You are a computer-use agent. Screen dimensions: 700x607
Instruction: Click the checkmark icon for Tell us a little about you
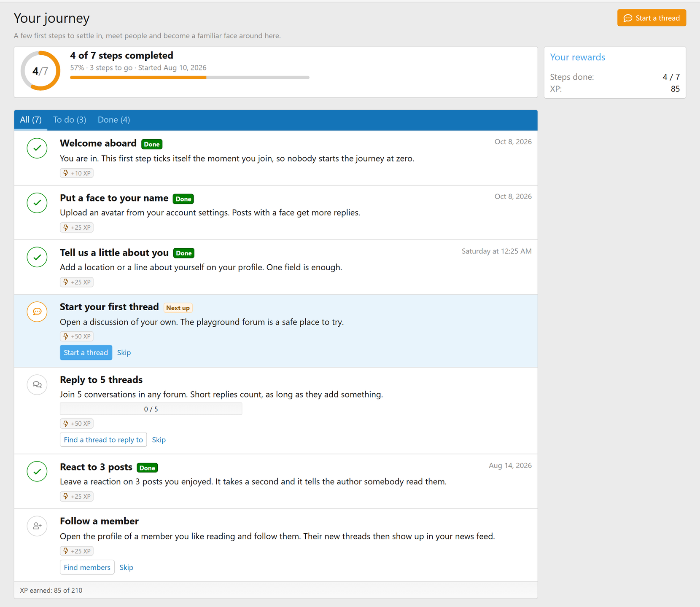pyautogui.click(x=37, y=257)
